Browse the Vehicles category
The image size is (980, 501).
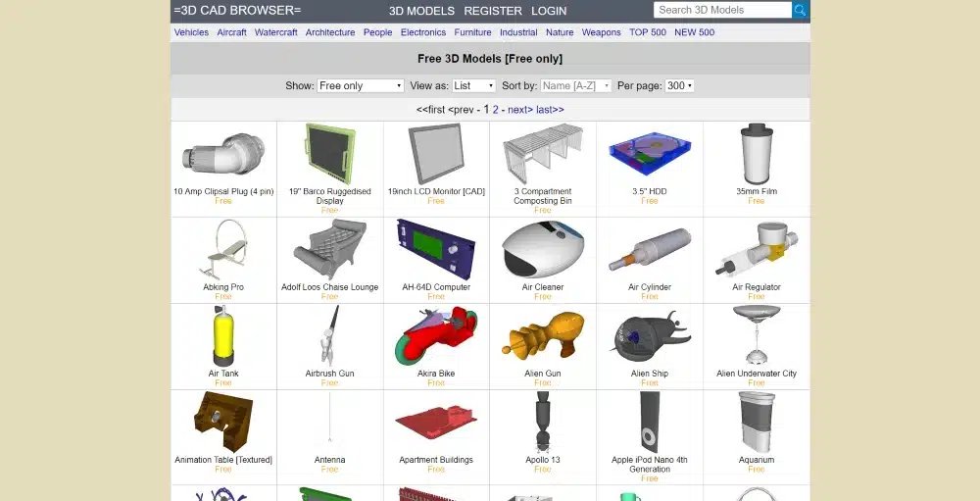tap(191, 32)
